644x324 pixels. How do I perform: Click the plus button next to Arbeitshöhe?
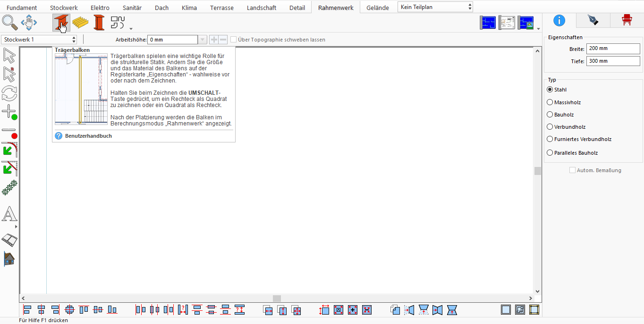pos(214,40)
